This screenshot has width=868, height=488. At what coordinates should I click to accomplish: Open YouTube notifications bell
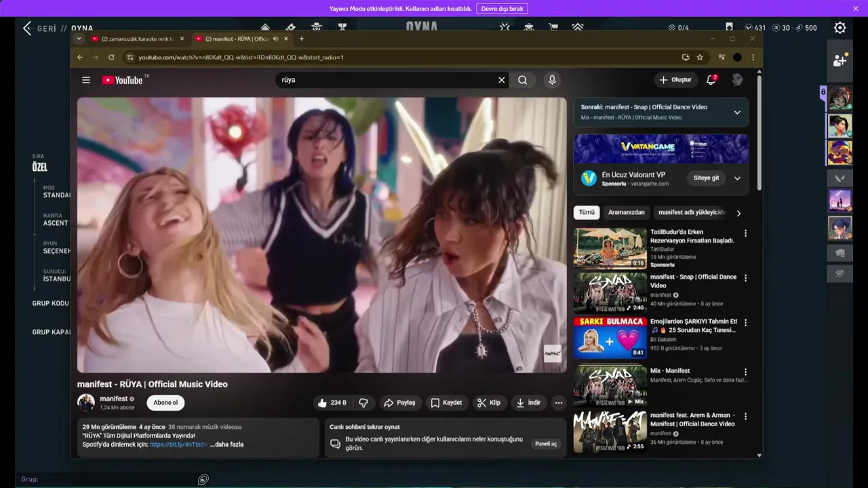click(x=711, y=80)
